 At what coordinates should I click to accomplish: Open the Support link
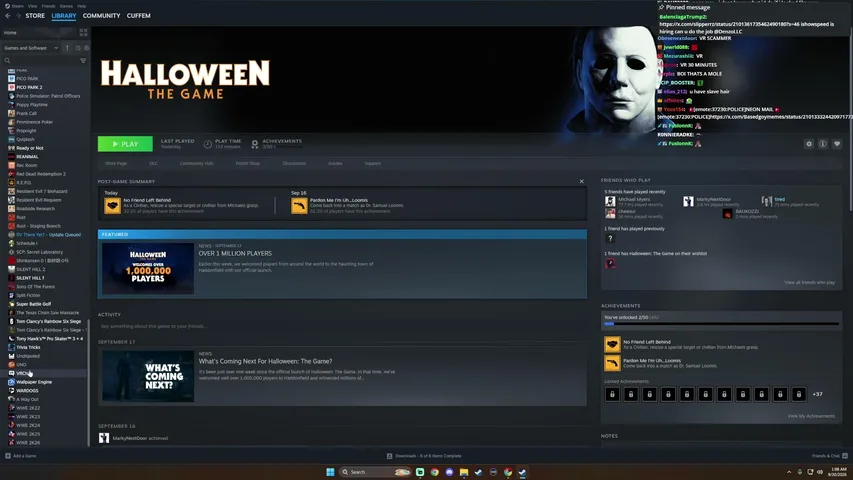click(x=373, y=163)
